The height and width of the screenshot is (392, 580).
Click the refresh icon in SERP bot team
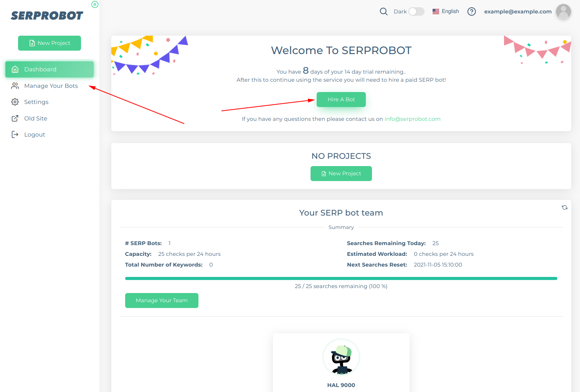tap(565, 208)
